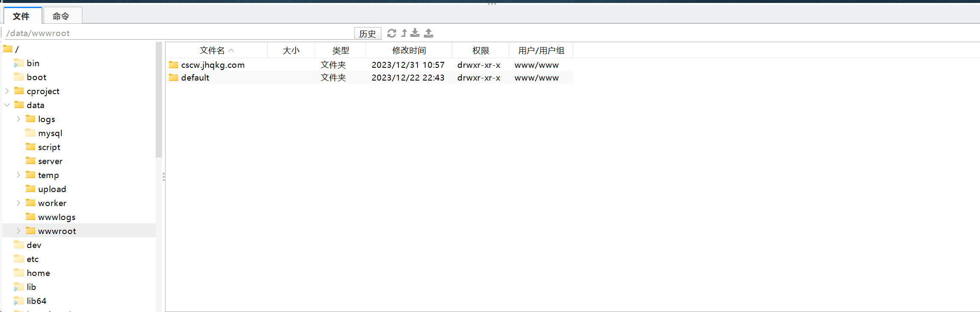The image size is (980, 312).
Task: Select the etc folder in tree
Action: 26,259
